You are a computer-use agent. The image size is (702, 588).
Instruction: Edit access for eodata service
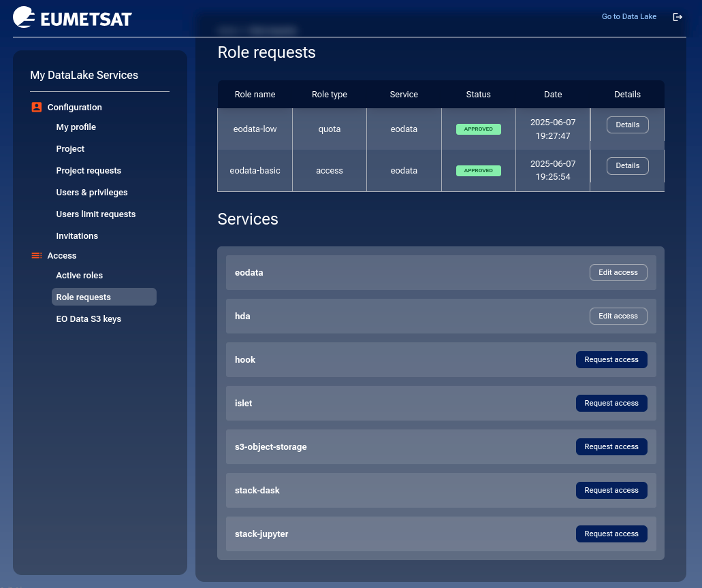click(618, 272)
